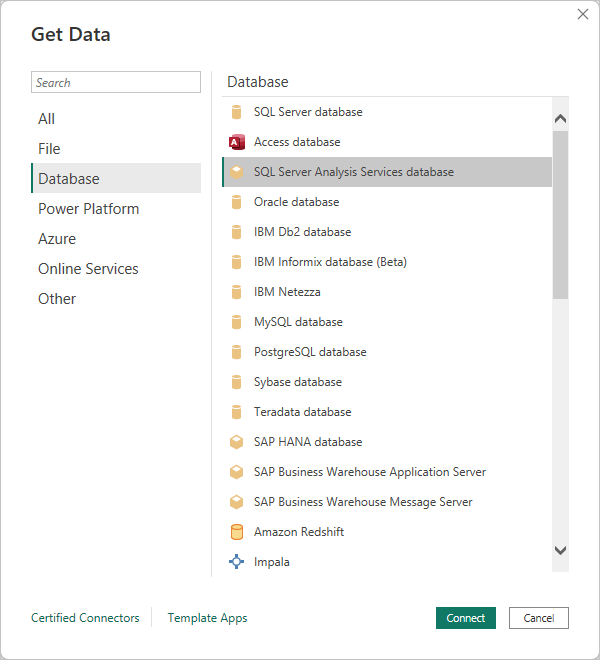Click the IBM Informix database icon
The image size is (600, 660).
click(x=237, y=262)
